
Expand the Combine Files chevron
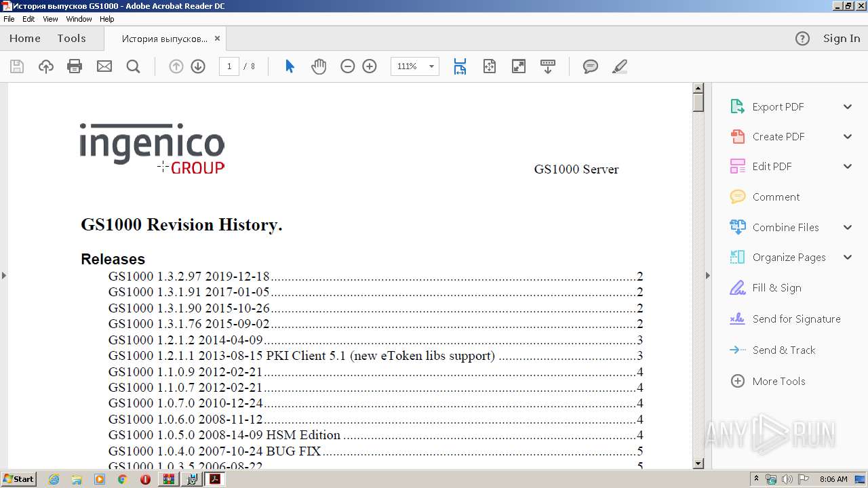pos(848,227)
